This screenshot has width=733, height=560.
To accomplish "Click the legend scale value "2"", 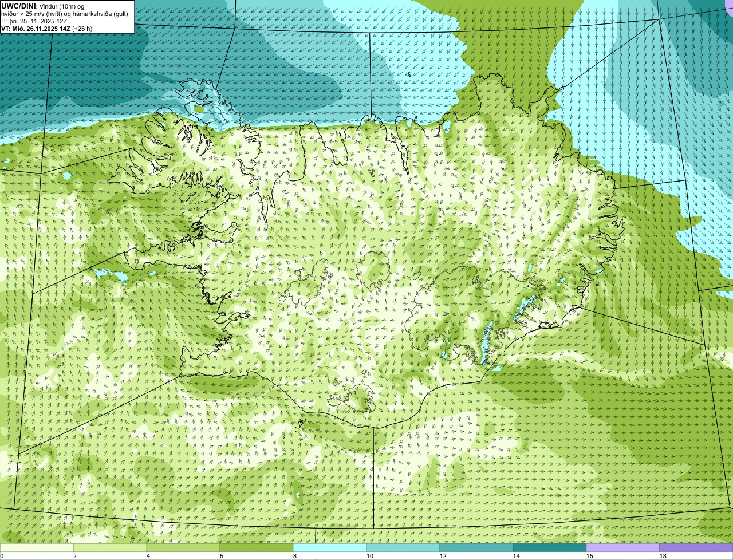I will (75, 556).
